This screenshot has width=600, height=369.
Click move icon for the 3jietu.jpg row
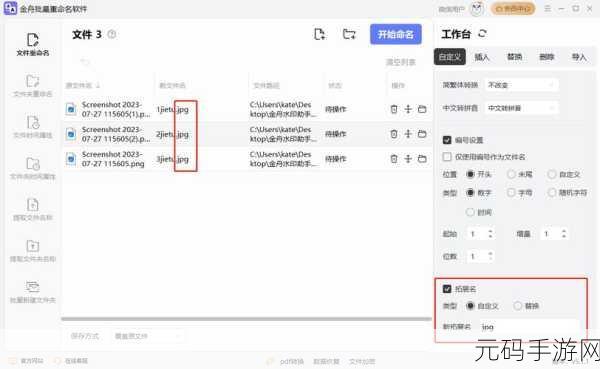(x=408, y=159)
